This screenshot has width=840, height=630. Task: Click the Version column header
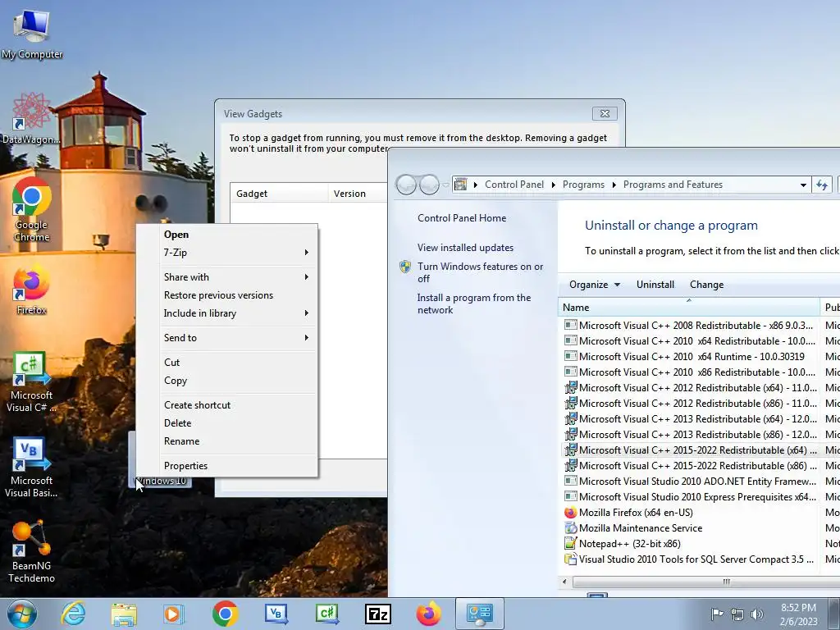[x=358, y=194]
